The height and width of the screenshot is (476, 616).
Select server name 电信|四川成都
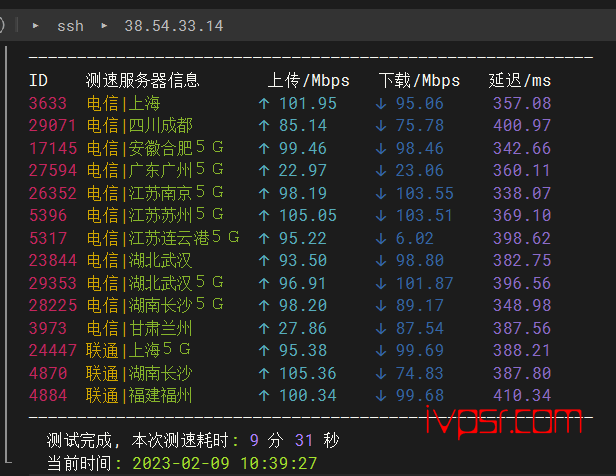tap(139, 126)
